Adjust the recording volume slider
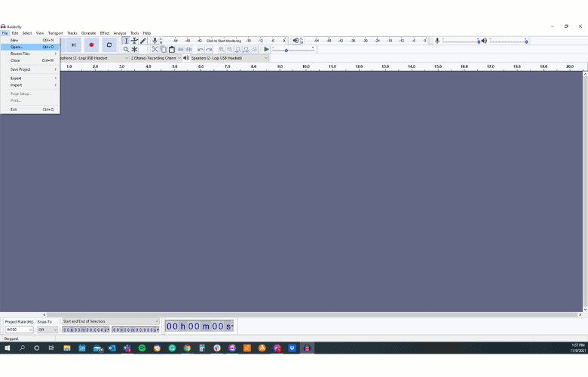The height and width of the screenshot is (377, 588). click(x=478, y=41)
